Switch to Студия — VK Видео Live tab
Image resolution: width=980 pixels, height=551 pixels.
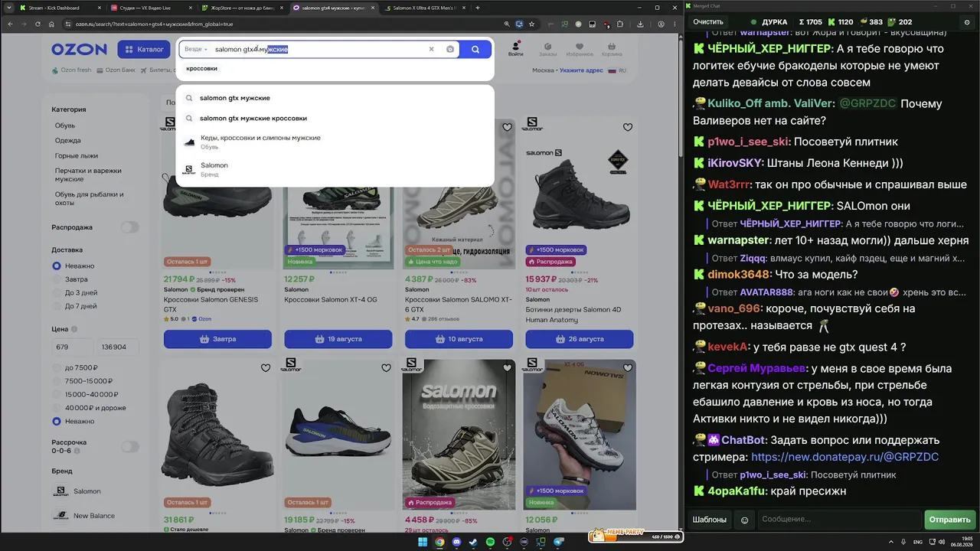[149, 8]
